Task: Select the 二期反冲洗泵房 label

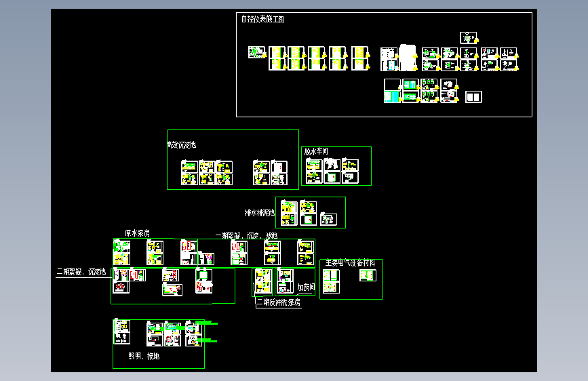Action: pyautogui.click(x=279, y=302)
